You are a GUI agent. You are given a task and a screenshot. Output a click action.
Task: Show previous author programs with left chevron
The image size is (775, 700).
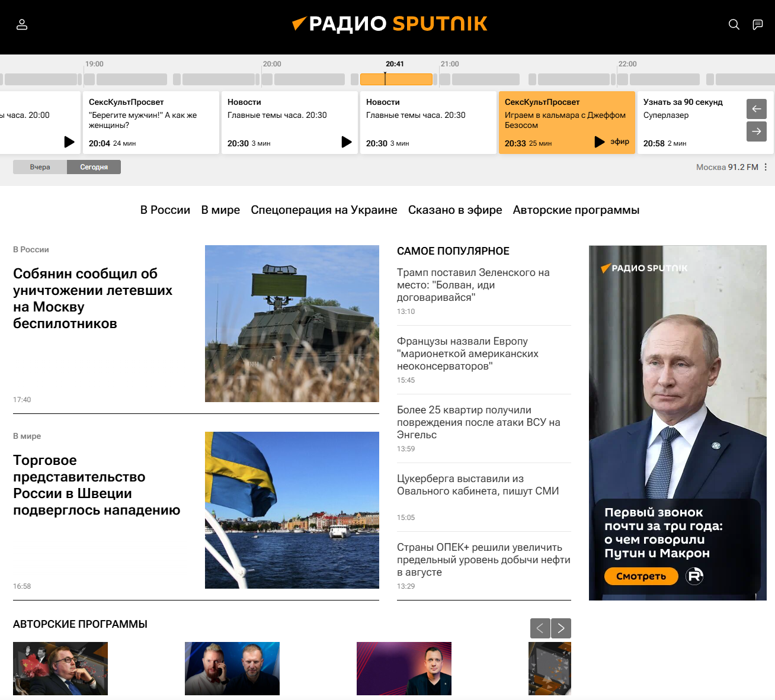(540, 628)
